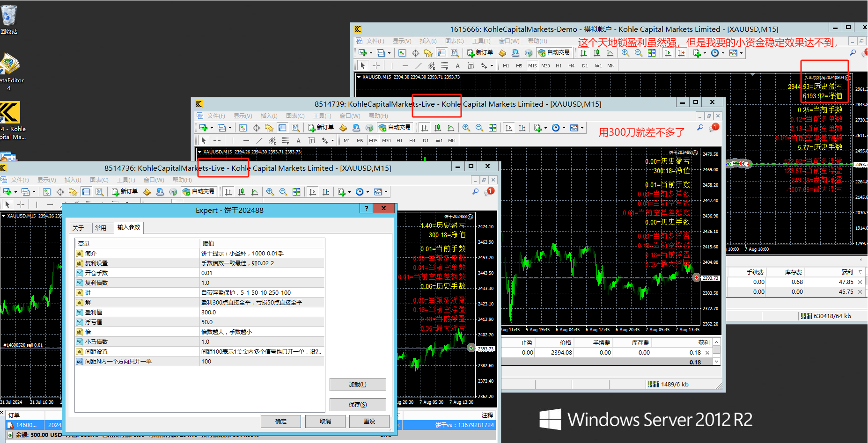Open Market Watch in the 1615666 window
This screenshot has width=868, height=443.
coord(402,53)
